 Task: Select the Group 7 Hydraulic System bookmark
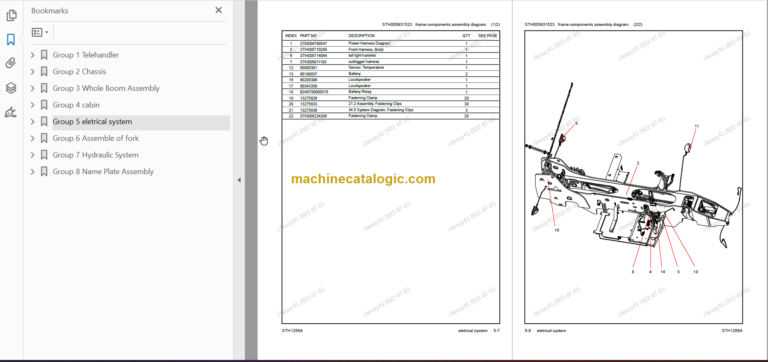96,155
